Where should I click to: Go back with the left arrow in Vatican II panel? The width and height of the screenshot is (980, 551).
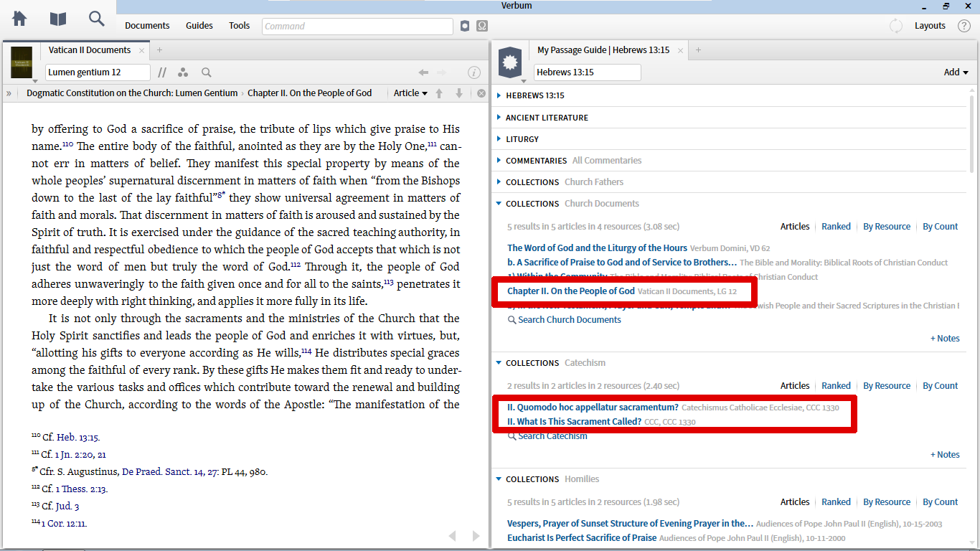423,72
